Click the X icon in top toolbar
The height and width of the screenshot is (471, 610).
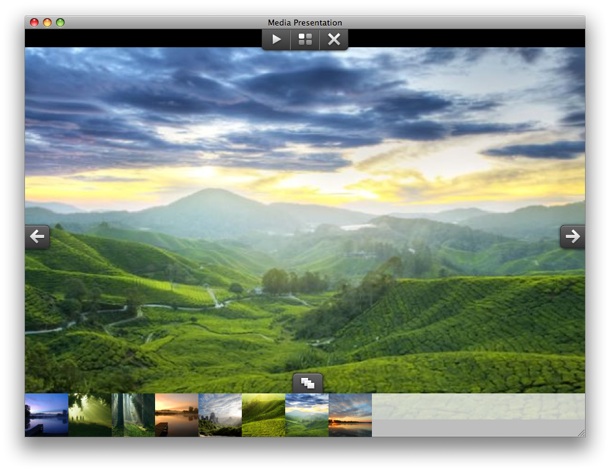coord(334,39)
